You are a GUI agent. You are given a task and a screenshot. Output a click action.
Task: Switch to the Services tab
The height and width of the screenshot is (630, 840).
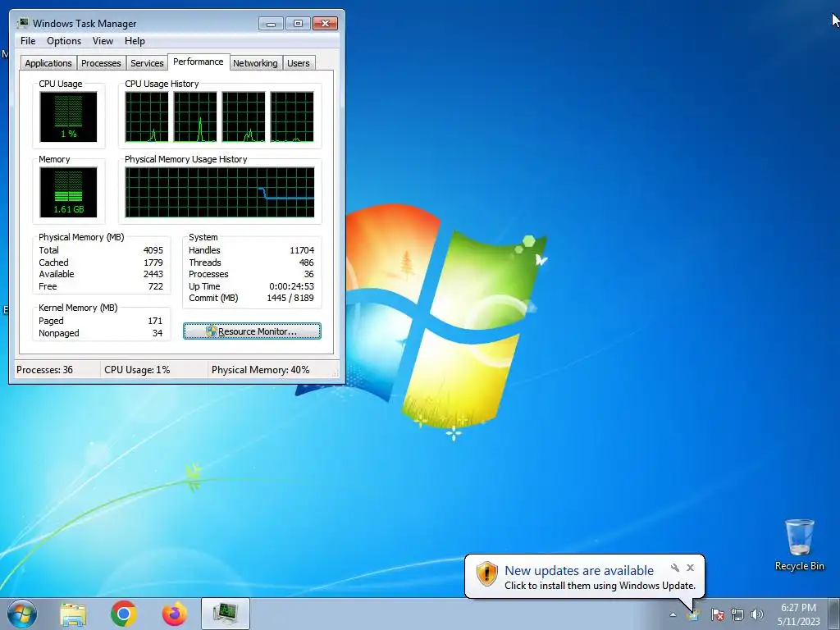point(147,63)
